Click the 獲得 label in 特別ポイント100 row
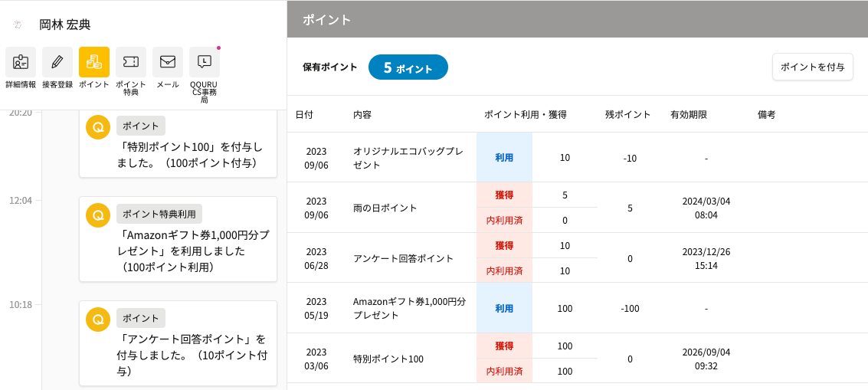The height and width of the screenshot is (390, 868). tap(504, 346)
